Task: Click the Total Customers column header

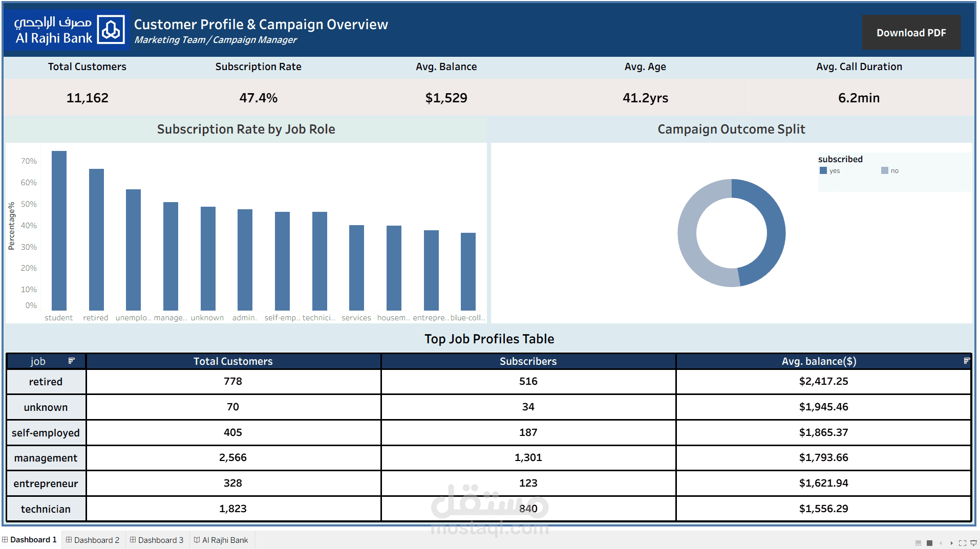Action: point(233,361)
